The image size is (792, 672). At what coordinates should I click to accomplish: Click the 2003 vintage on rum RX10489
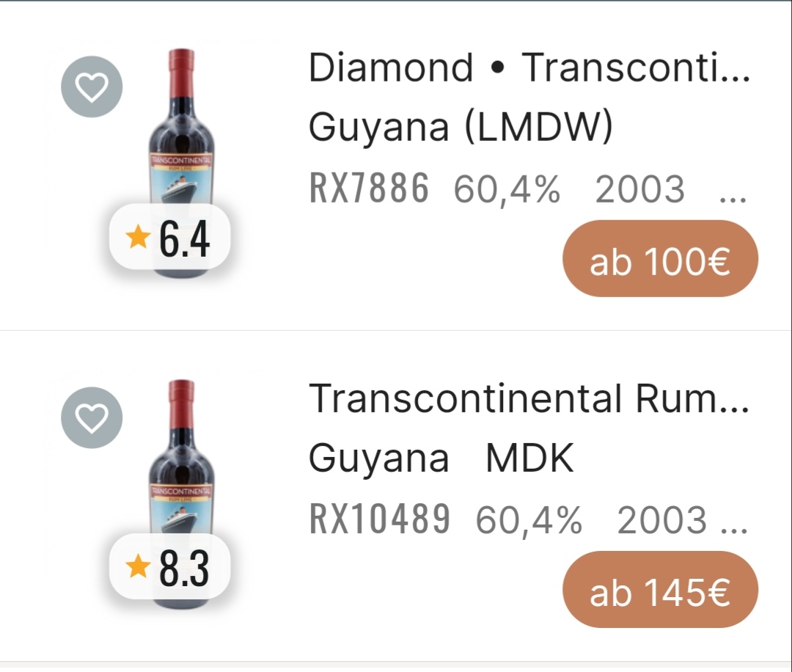661,521
